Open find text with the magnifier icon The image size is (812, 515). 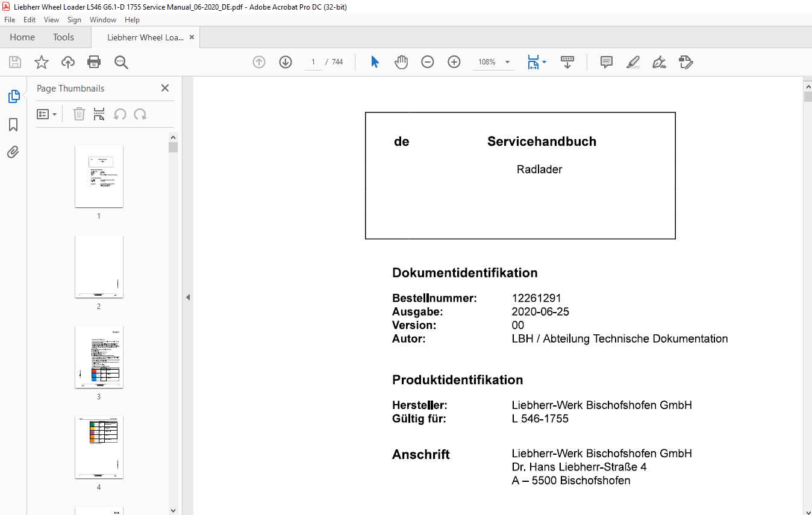pyautogui.click(x=122, y=62)
